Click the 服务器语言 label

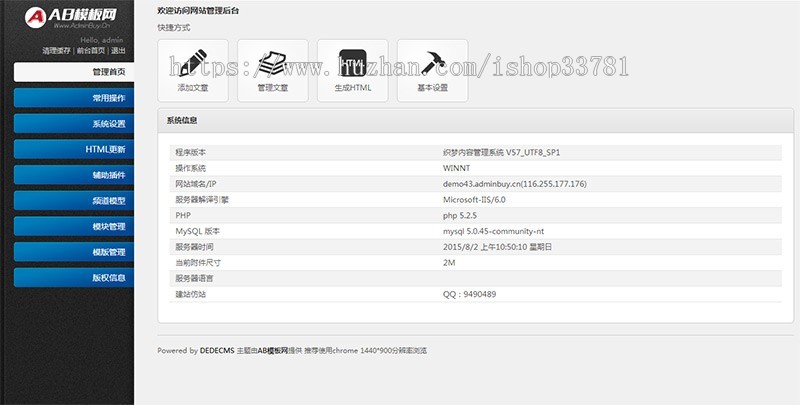[x=194, y=279]
